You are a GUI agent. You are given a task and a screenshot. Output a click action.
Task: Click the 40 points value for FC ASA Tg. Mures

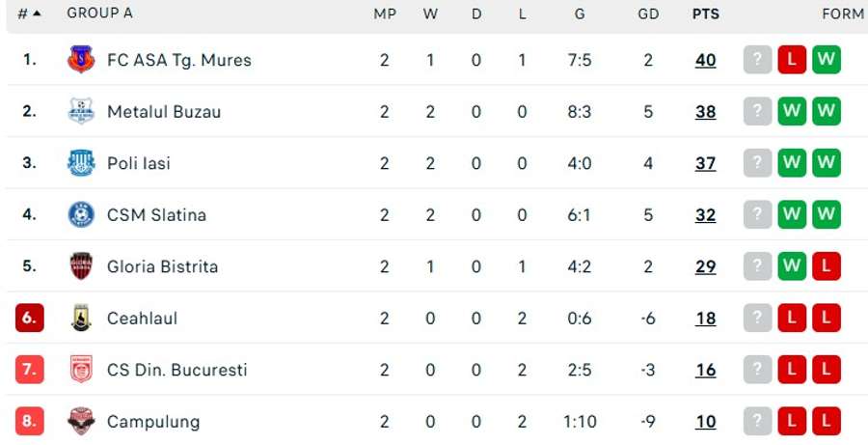click(705, 60)
